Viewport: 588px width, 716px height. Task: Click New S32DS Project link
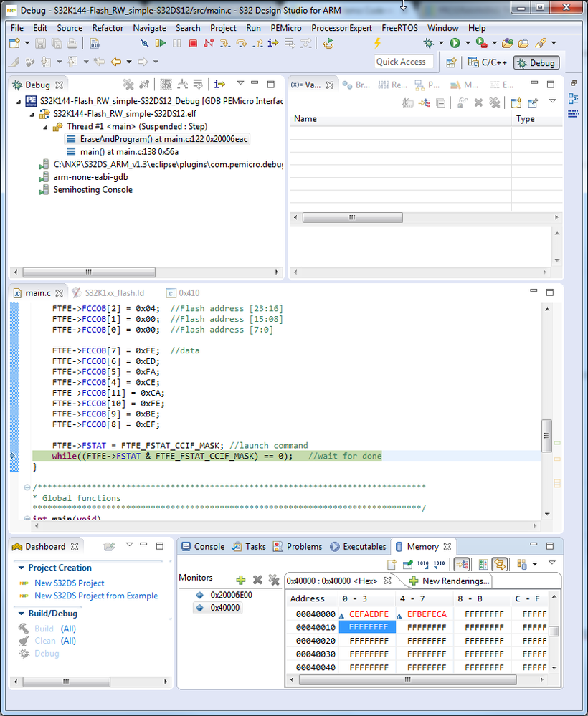coord(70,583)
